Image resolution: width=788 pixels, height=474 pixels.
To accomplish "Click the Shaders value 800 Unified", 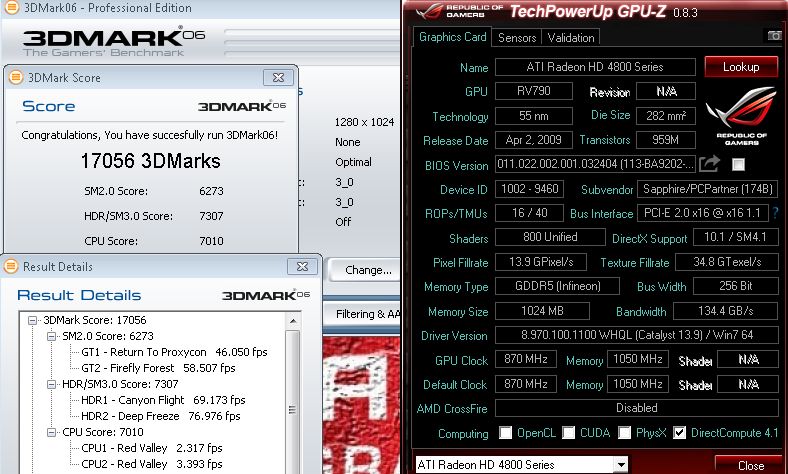I will (550, 237).
